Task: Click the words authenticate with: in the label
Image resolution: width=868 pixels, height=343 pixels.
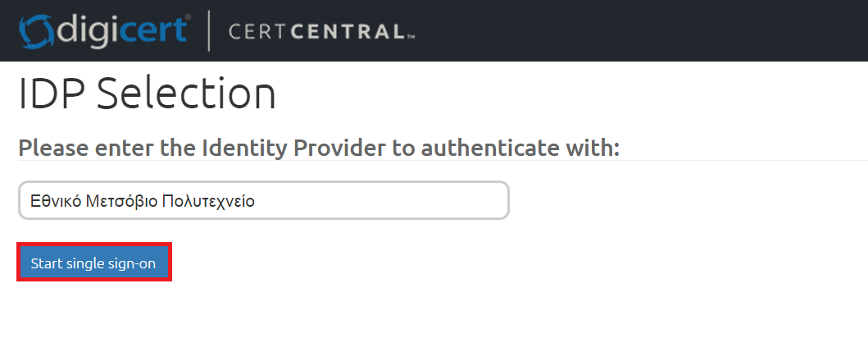Action: coord(520,148)
